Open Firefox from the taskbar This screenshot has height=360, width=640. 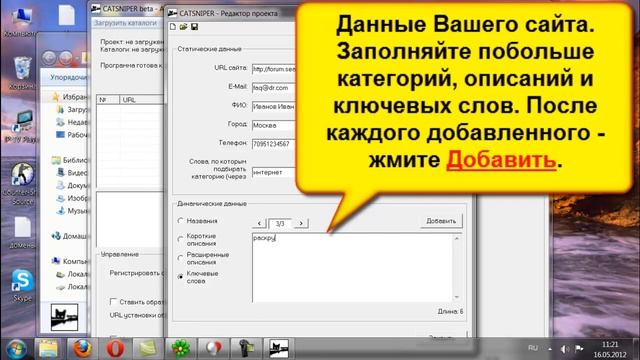tap(82, 349)
